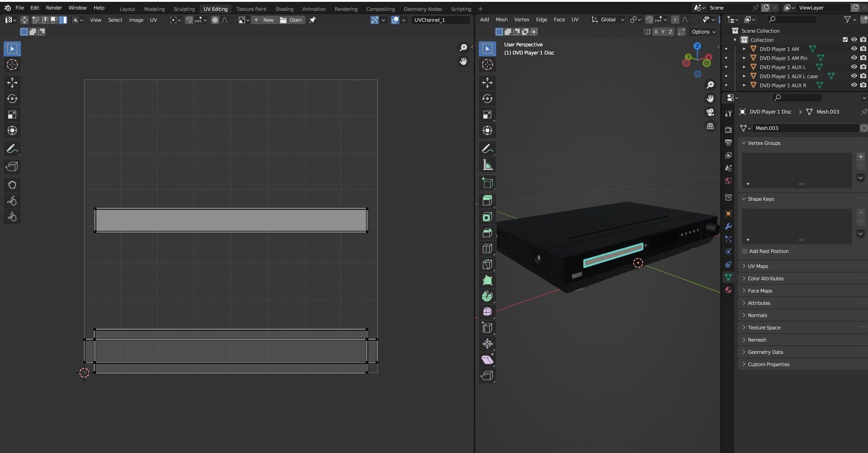Open the Image menu in UV editor

click(x=136, y=20)
